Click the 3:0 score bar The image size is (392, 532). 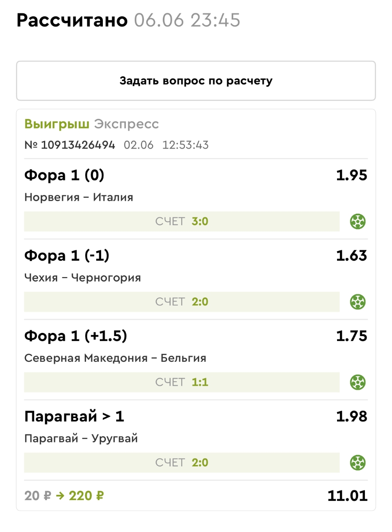coord(182,222)
